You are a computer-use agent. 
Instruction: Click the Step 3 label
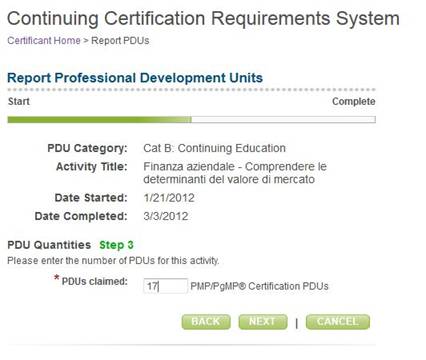(116, 245)
